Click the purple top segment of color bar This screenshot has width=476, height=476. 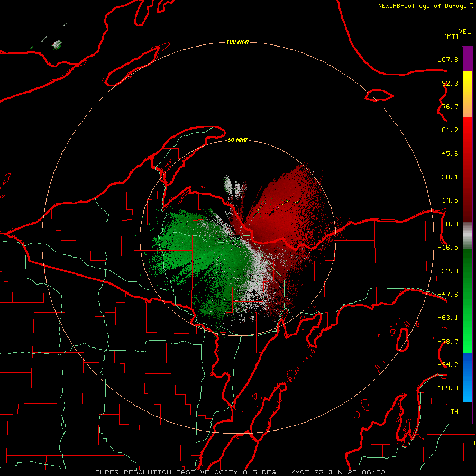467,59
